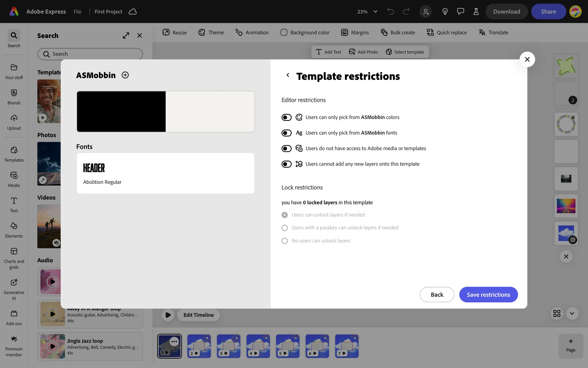Click the add circle icon beside ASMobbin
This screenshot has width=588, height=368.
pyautogui.click(x=125, y=75)
